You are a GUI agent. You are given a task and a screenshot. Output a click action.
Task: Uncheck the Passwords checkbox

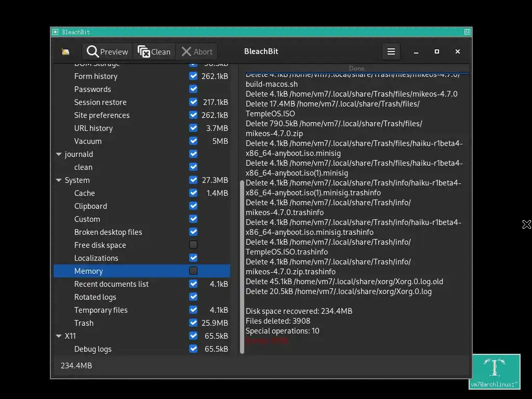(x=193, y=89)
